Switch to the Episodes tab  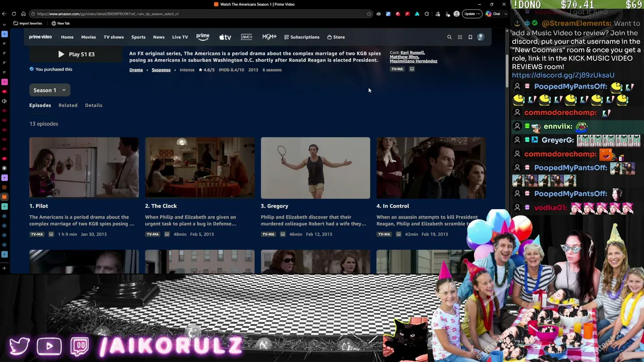pyautogui.click(x=40, y=105)
